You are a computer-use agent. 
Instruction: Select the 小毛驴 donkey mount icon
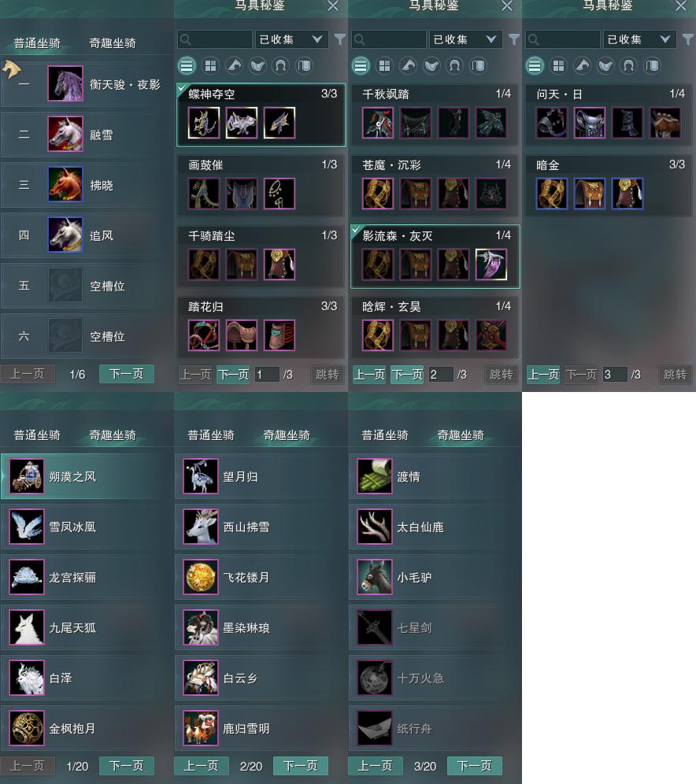375,577
